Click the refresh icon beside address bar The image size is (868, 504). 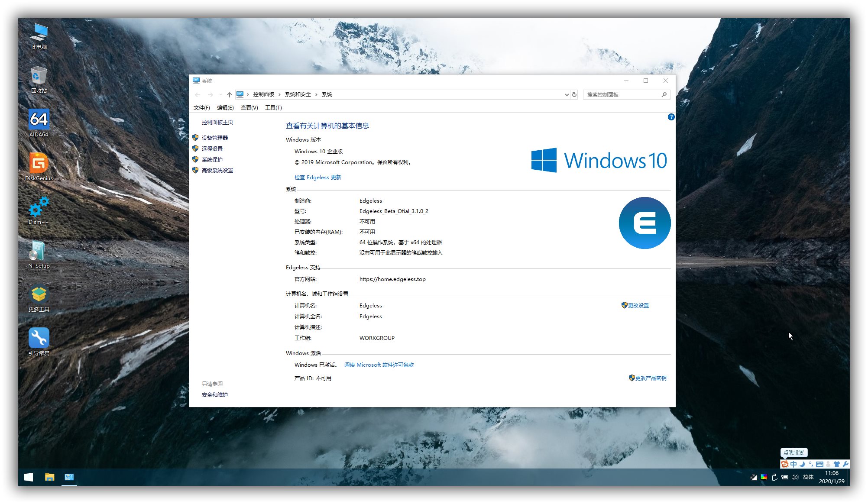tap(574, 94)
